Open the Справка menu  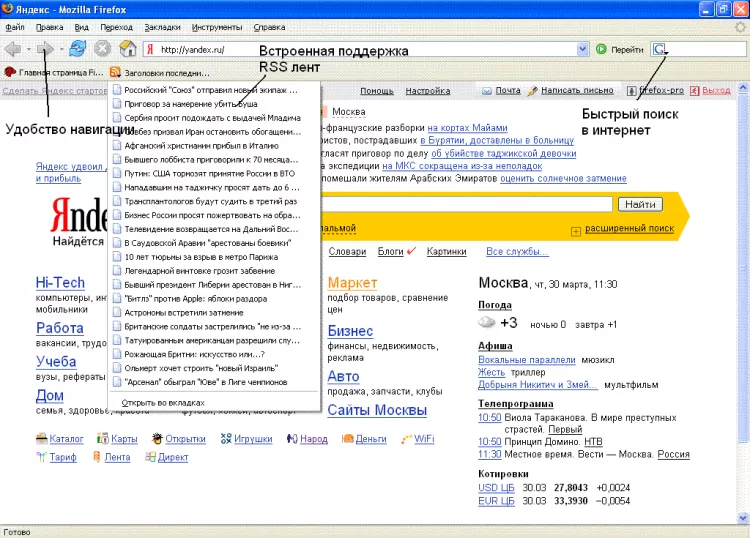[269, 27]
